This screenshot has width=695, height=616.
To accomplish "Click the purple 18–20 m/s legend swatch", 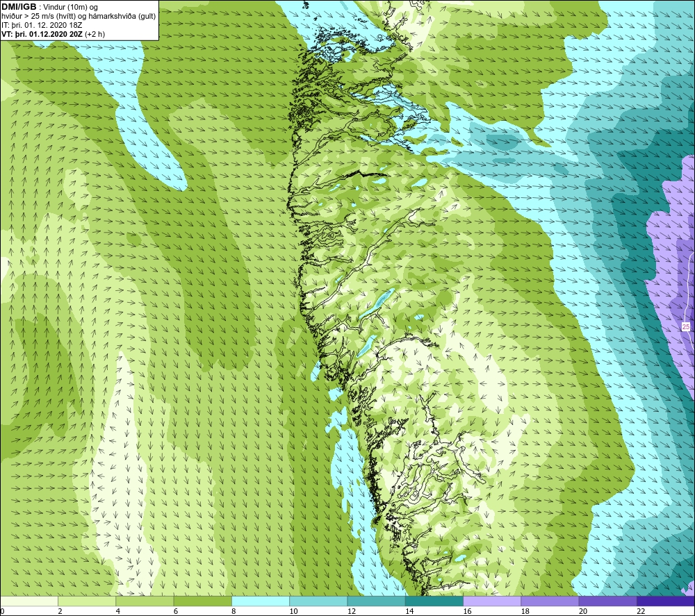I will click(x=550, y=601).
